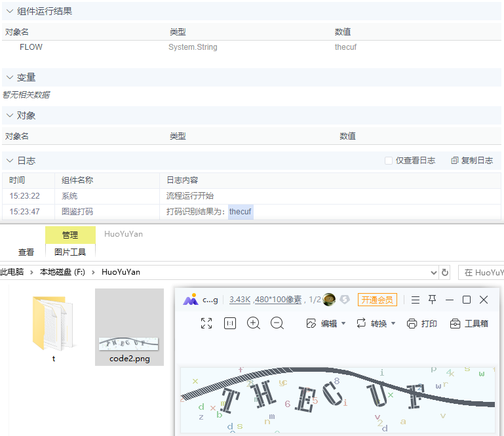This screenshot has width=504, height=436.
Task: Click the 转换 convert button
Action: 372,323
